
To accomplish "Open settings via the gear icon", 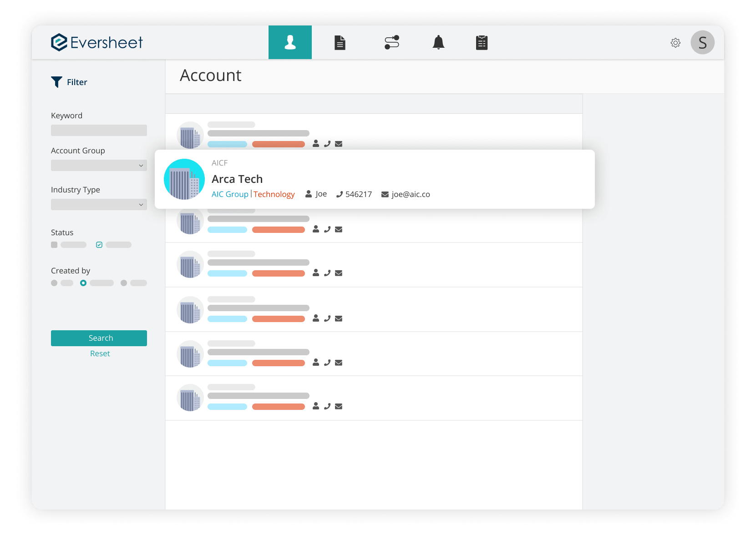I will (x=675, y=43).
